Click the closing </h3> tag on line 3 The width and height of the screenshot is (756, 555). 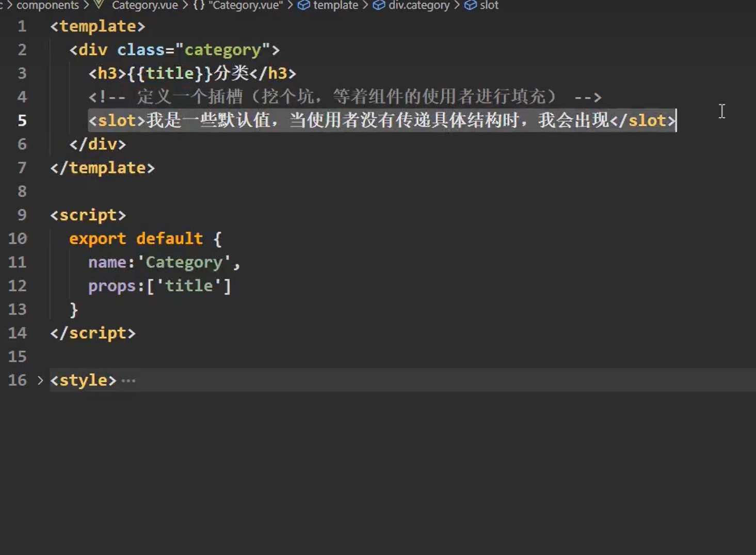(273, 73)
